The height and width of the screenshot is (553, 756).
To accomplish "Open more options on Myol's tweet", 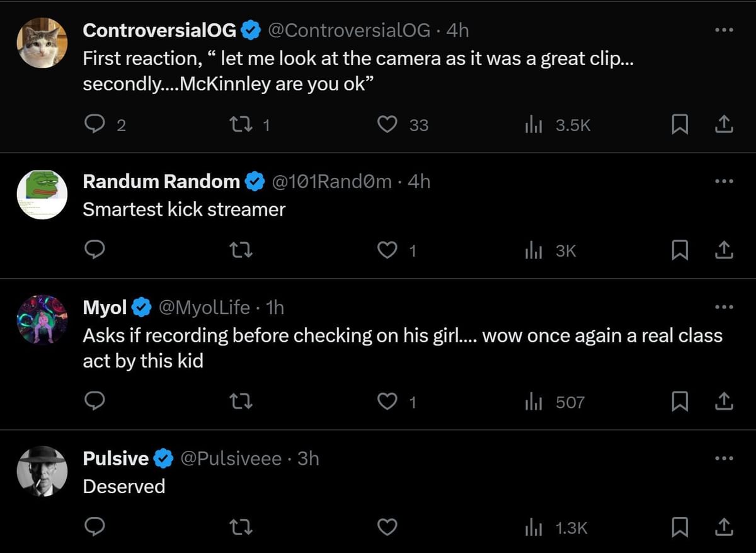I will (724, 308).
